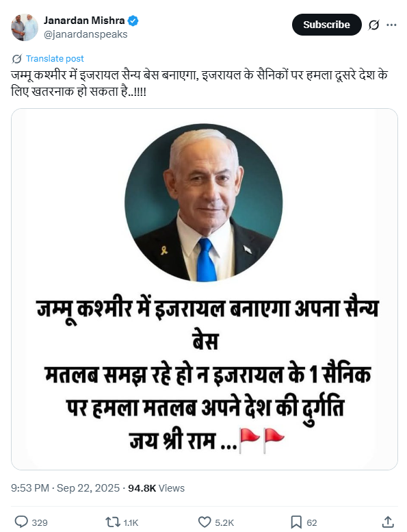The image size is (407, 532).
Task: Open the three-dot more options menu
Action: 391,25
